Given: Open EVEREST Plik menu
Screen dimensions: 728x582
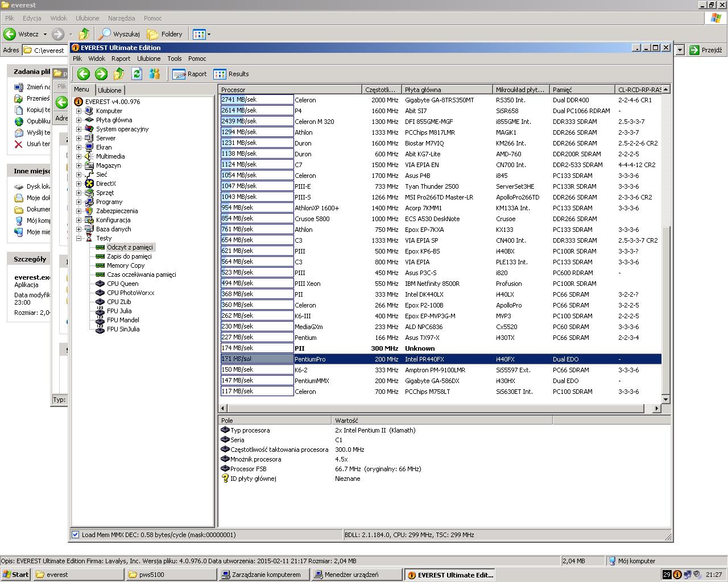Looking at the screenshot, I should 77,59.
